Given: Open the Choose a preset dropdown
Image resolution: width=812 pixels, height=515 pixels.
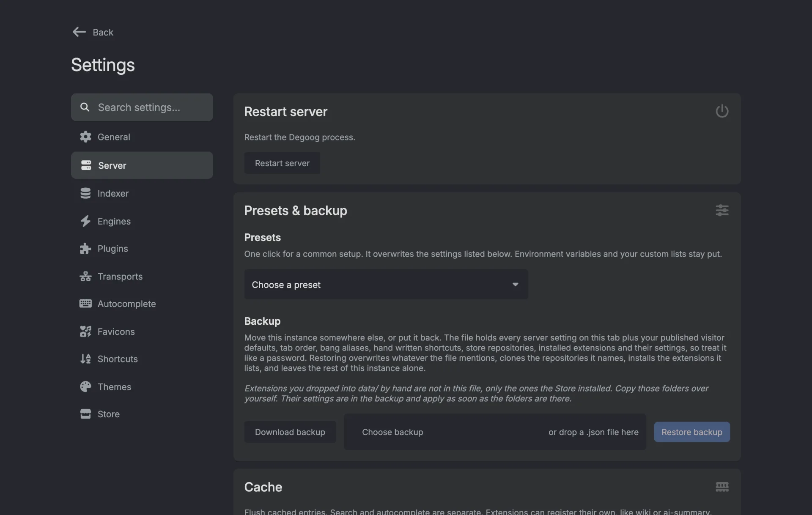Looking at the screenshot, I should coord(386,285).
